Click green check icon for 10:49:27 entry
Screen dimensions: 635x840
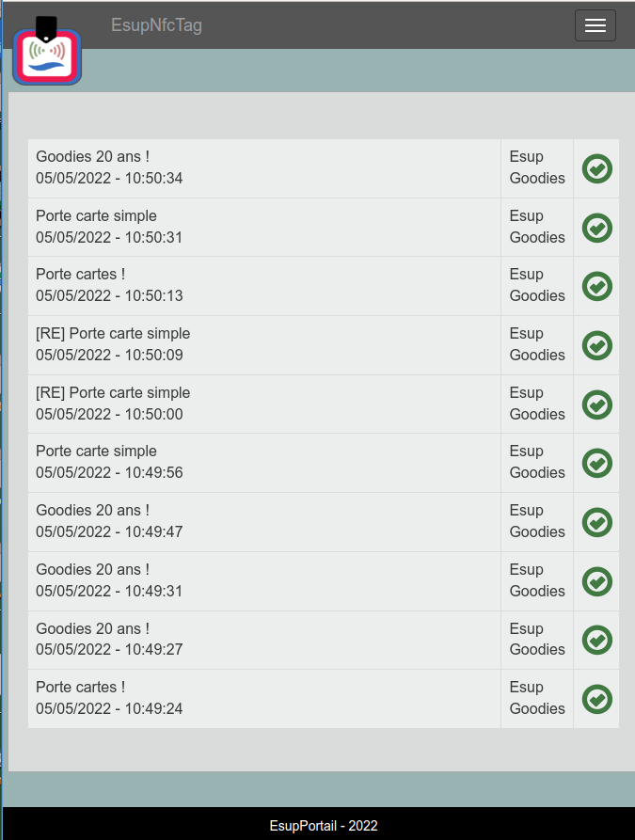(597, 640)
